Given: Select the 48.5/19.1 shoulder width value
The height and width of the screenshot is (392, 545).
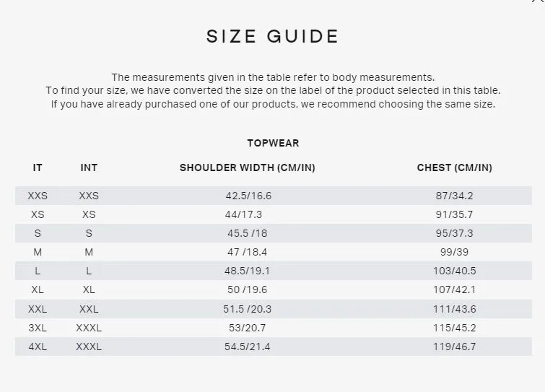Looking at the screenshot, I should click(x=248, y=271).
